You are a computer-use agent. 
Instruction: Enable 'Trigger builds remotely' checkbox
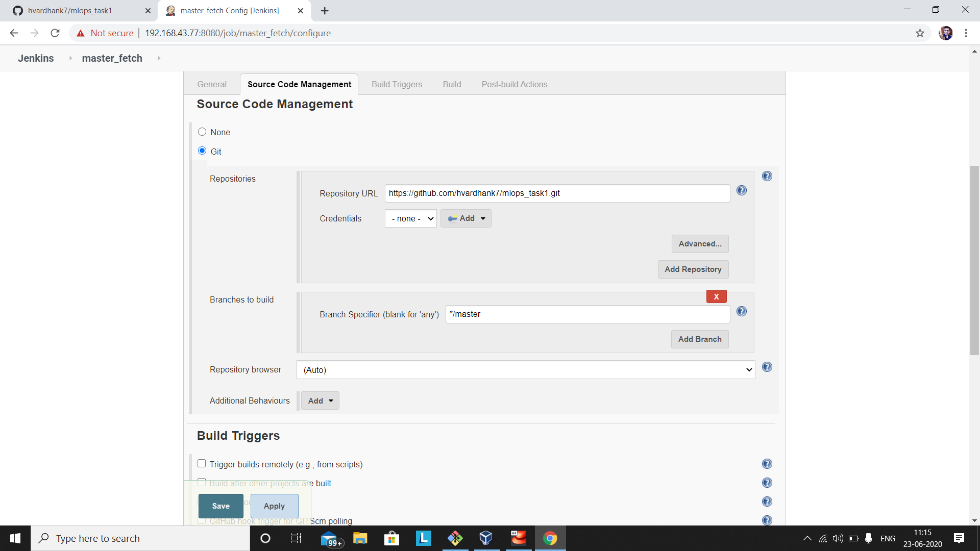click(202, 463)
